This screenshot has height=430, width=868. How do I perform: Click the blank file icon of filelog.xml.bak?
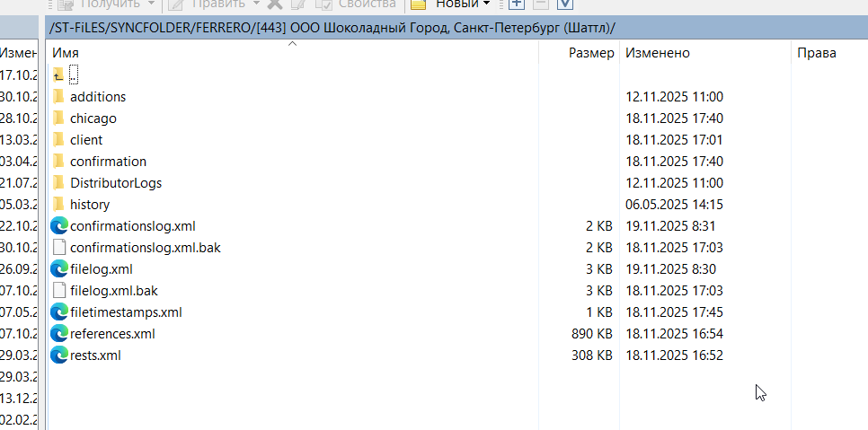click(59, 290)
